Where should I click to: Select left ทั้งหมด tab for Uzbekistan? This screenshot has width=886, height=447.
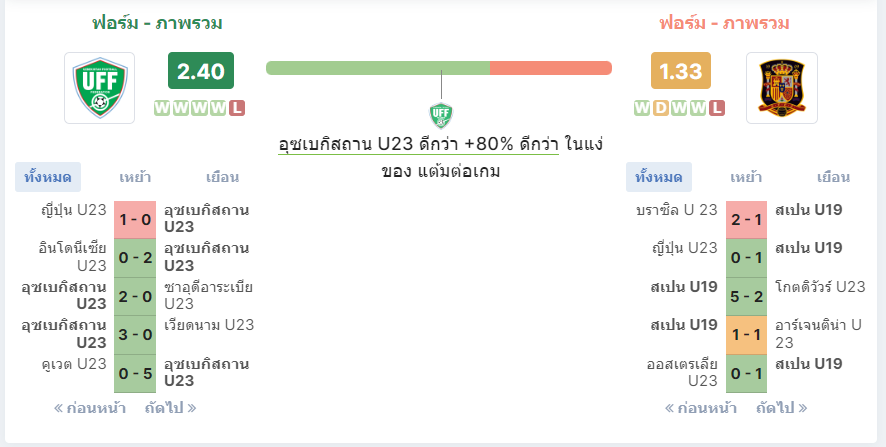pyautogui.click(x=48, y=177)
